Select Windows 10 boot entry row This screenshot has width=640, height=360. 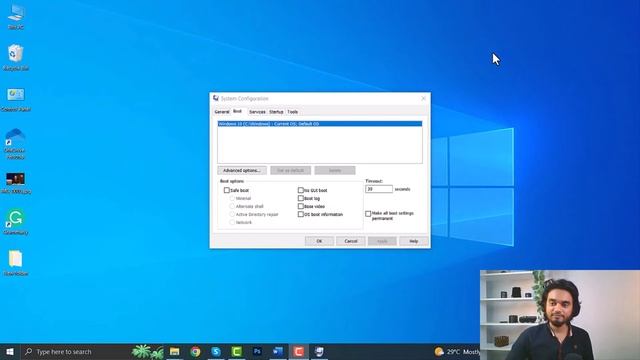(320, 124)
